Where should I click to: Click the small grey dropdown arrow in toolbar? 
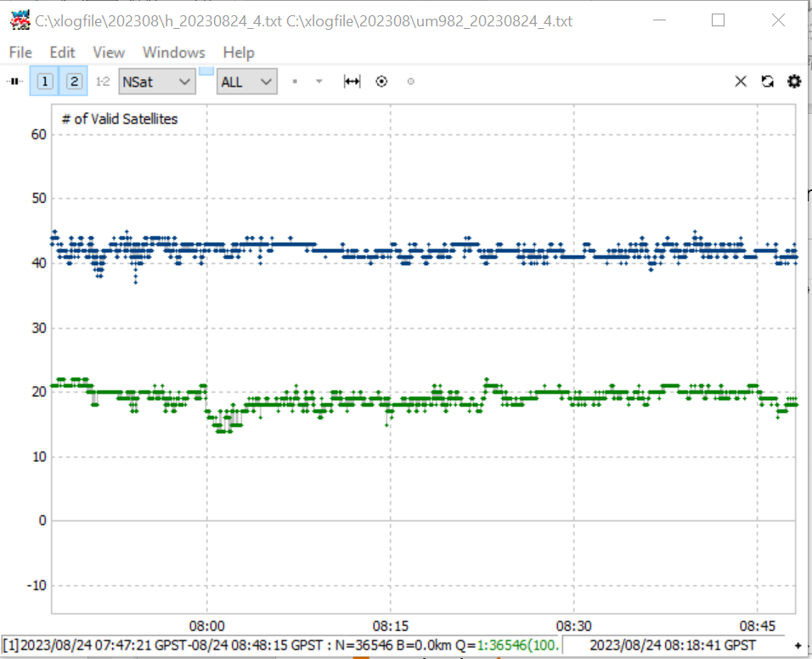(x=319, y=82)
